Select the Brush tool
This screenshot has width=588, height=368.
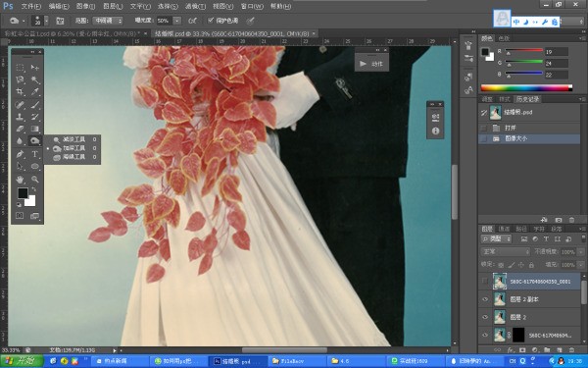click(35, 104)
